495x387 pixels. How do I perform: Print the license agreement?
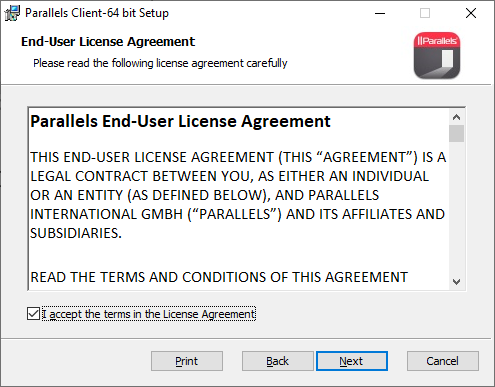pyautogui.click(x=187, y=361)
